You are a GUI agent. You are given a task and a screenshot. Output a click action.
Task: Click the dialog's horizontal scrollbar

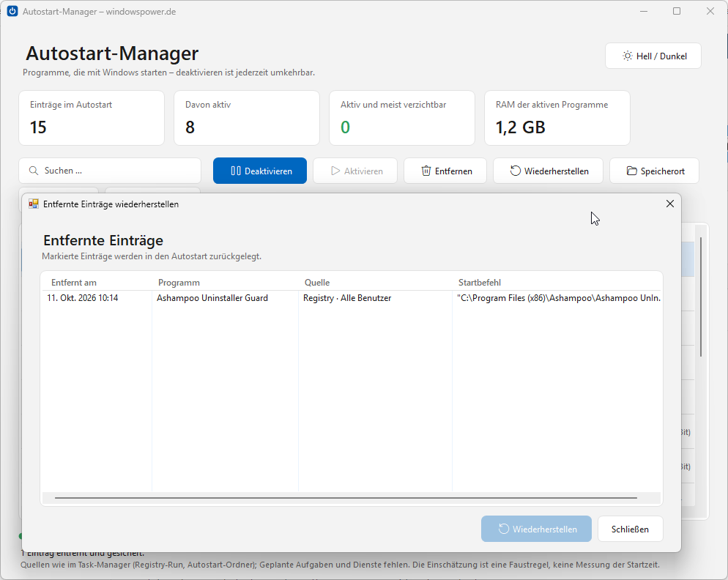pos(346,498)
